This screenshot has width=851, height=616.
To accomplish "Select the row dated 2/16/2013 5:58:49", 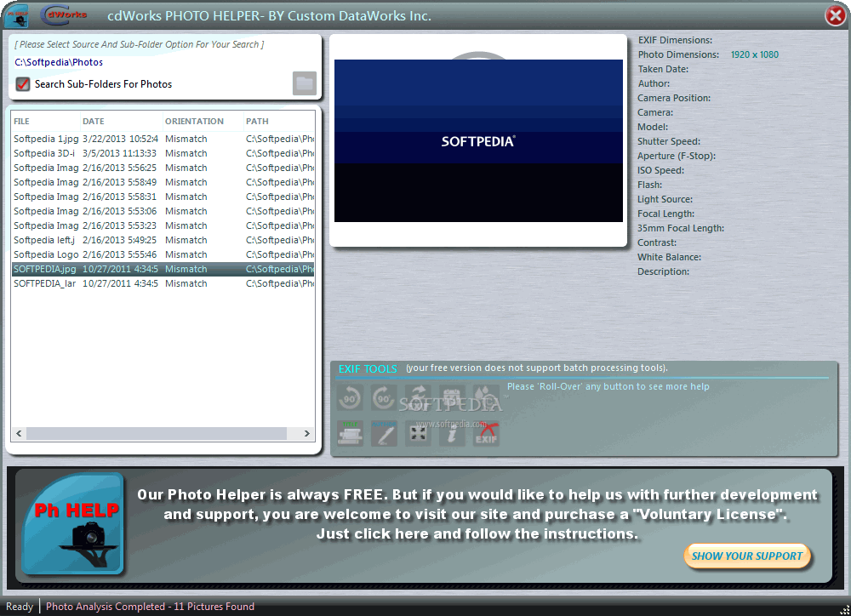I will click(163, 182).
